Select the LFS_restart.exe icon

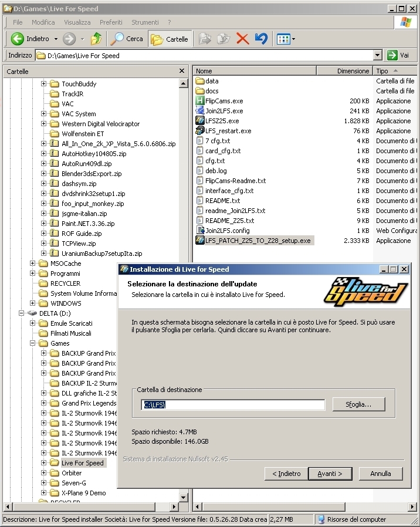(200, 131)
